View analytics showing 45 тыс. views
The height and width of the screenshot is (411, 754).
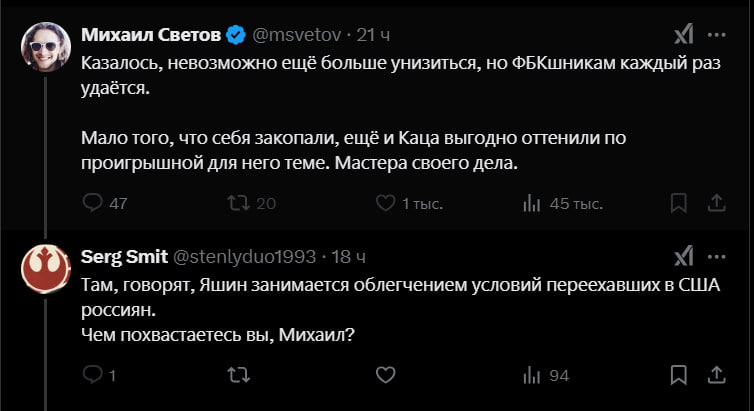tap(532, 203)
